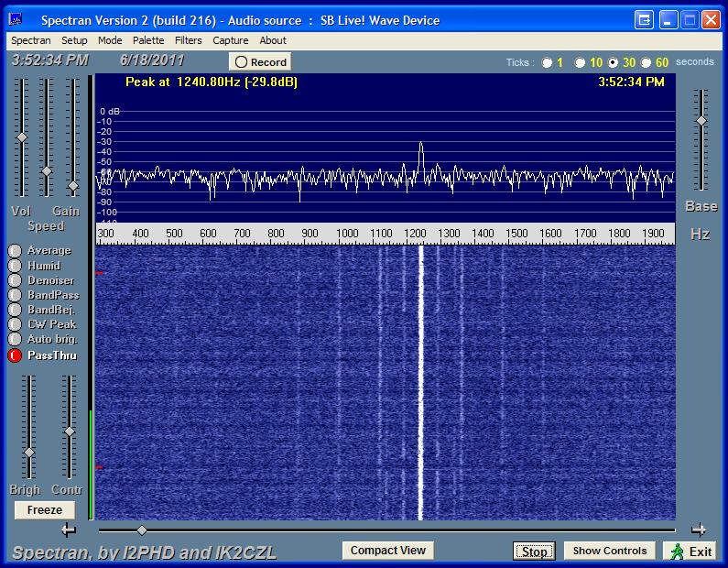
Task: Click the Stop button
Action: tap(534, 552)
